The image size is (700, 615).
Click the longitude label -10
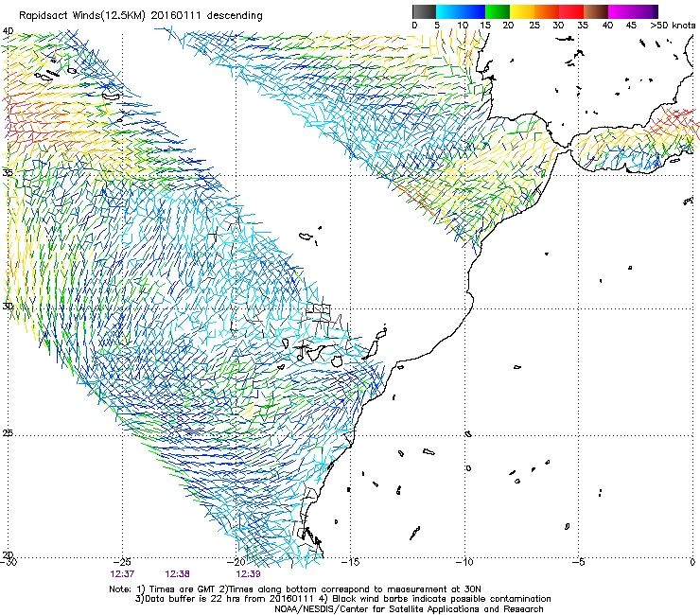[x=464, y=562]
